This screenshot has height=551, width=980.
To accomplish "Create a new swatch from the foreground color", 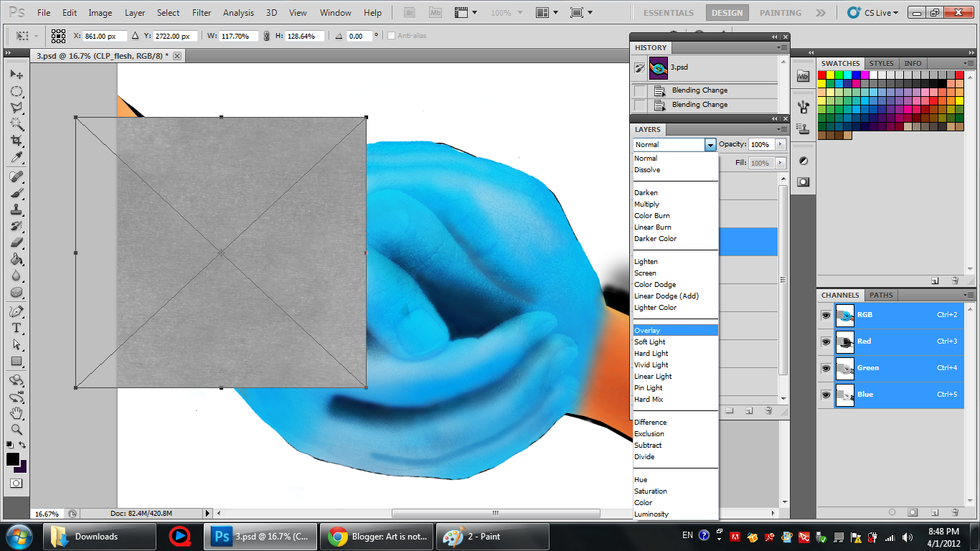I will [x=935, y=281].
